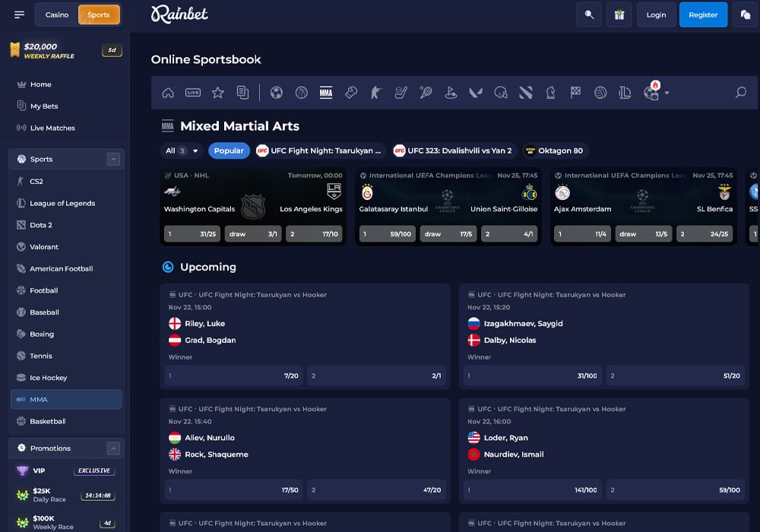760x532 pixels.
Task: Pick Riley, Luke winner odds 7/20
Action: tap(233, 375)
